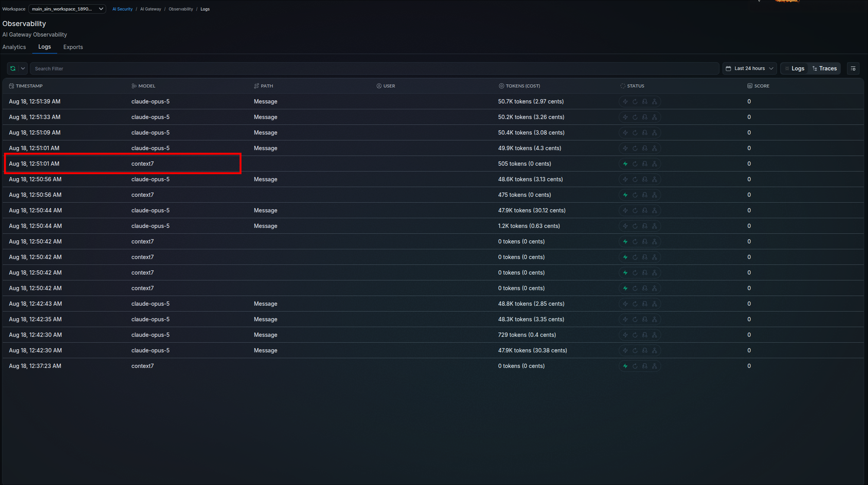Switch the view toggle to Logs
Viewport: 868px width, 485px height.
point(795,69)
